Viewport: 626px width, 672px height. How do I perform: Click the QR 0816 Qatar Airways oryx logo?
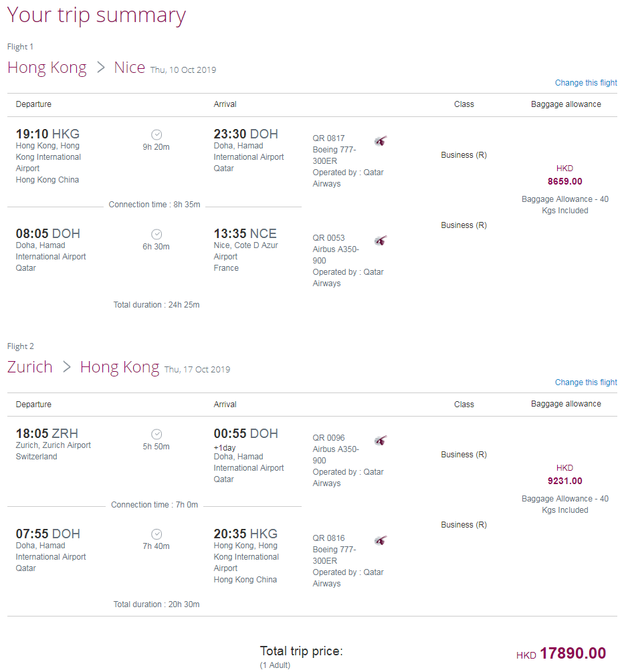[x=381, y=540]
